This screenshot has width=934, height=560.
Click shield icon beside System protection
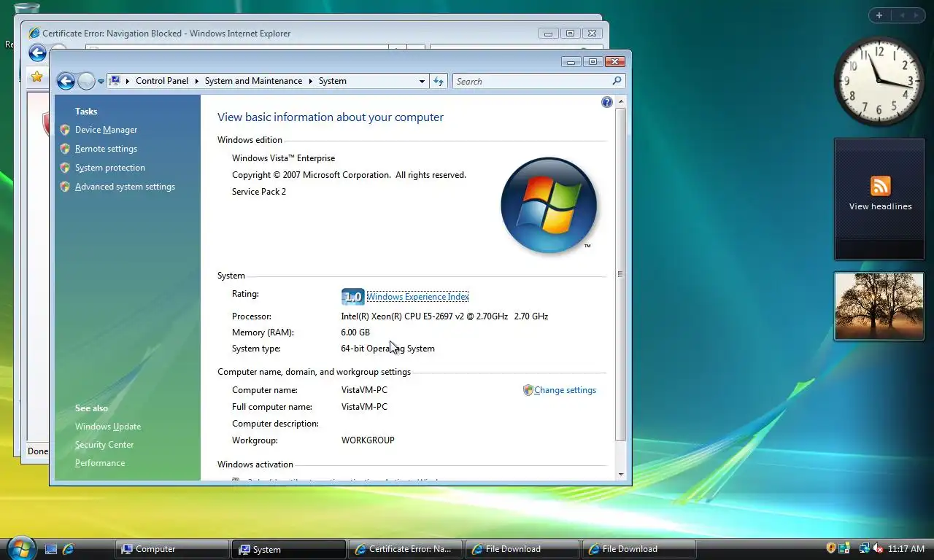pyautogui.click(x=65, y=168)
